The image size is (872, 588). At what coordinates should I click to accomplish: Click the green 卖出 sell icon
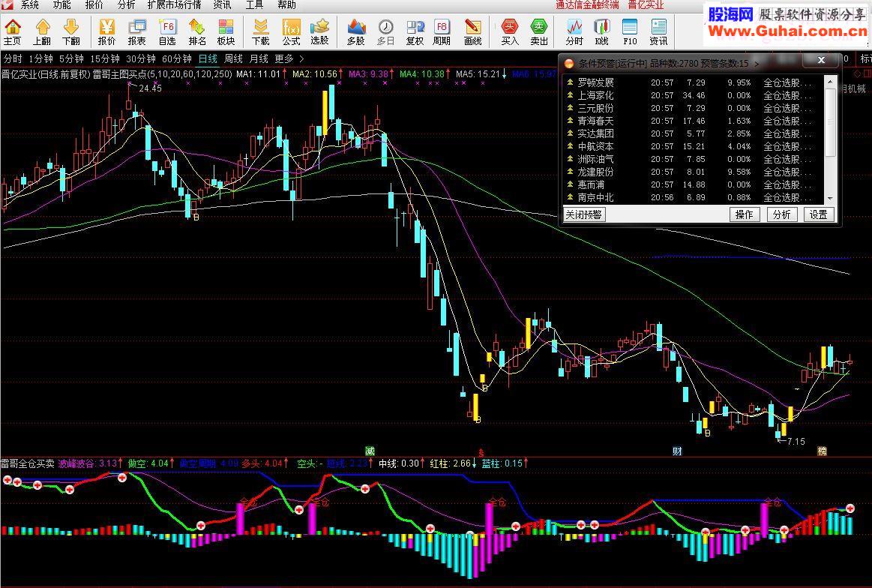(539, 31)
